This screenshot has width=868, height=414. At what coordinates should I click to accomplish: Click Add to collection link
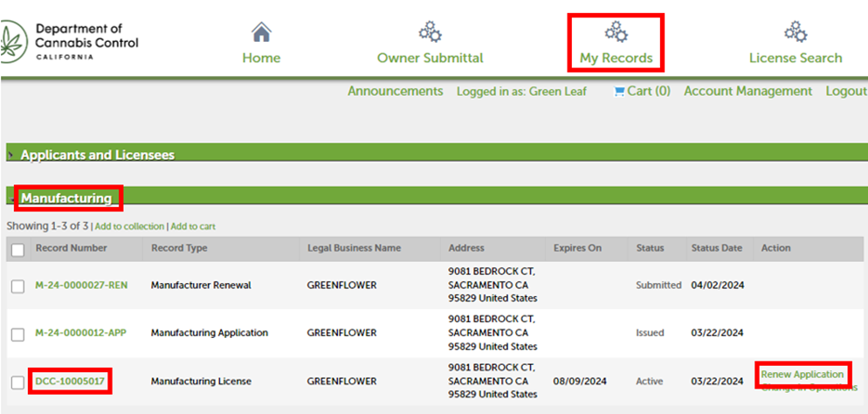tap(129, 226)
